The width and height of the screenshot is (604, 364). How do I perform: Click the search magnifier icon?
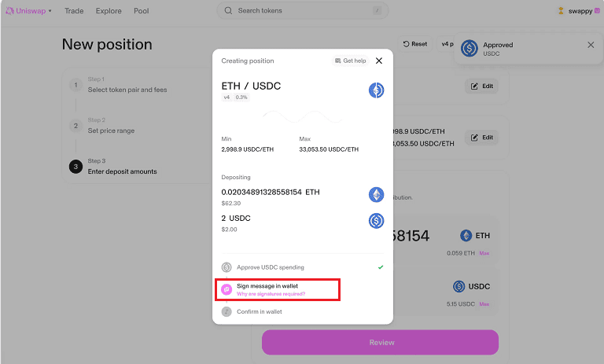coord(228,10)
